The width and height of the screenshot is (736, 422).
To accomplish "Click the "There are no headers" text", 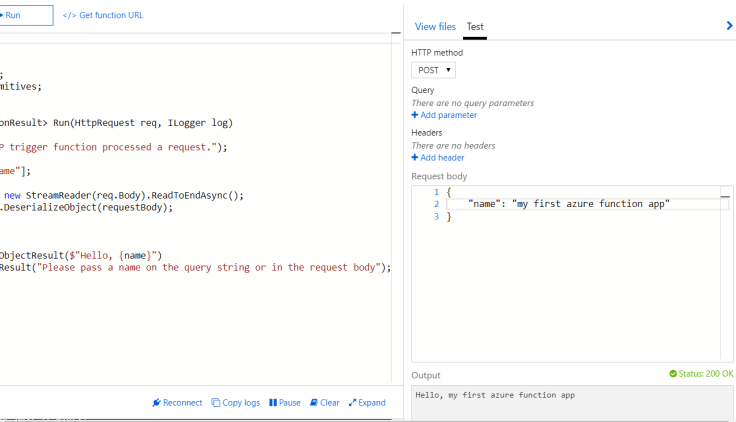I will pyautogui.click(x=453, y=146).
